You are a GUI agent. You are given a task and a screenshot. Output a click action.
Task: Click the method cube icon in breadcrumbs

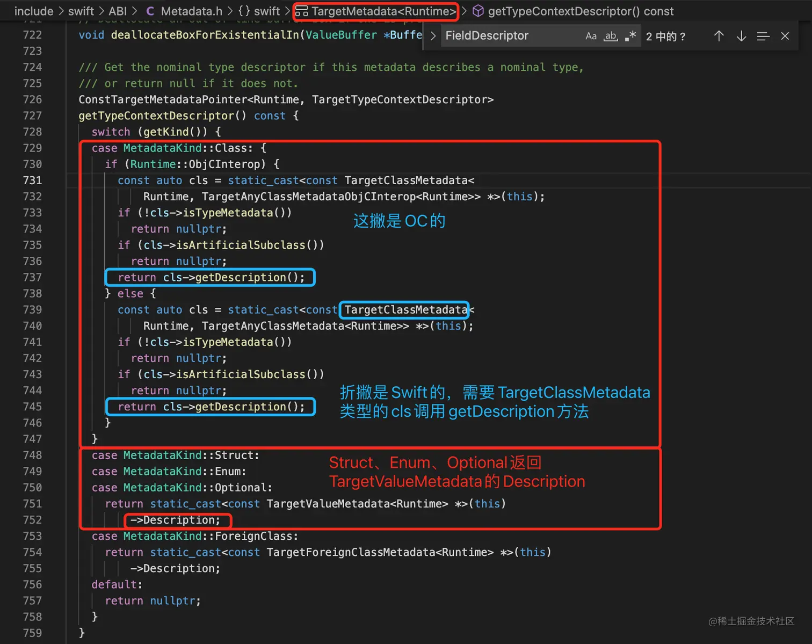click(x=478, y=11)
